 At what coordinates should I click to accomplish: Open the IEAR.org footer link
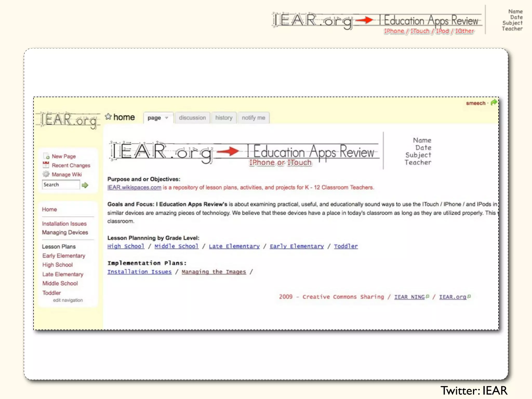pos(453,297)
